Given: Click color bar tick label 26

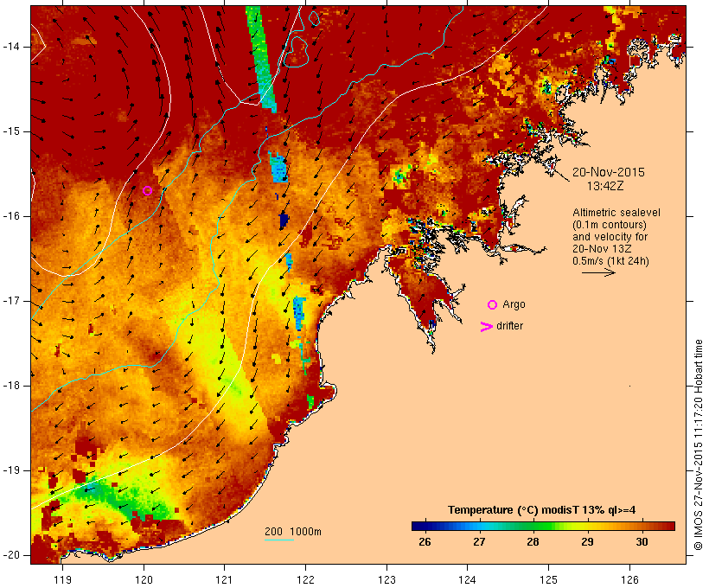Looking at the screenshot, I should pos(425,542).
